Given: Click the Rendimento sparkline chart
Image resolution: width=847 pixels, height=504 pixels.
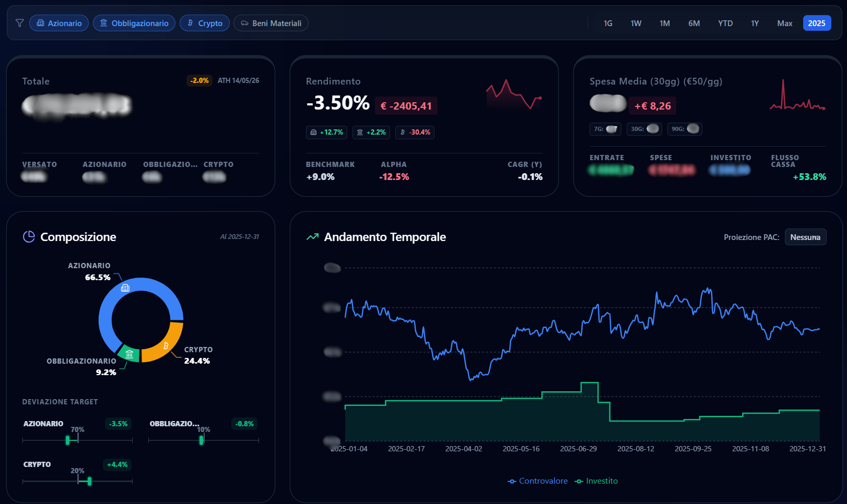Looking at the screenshot, I should pos(514,94).
